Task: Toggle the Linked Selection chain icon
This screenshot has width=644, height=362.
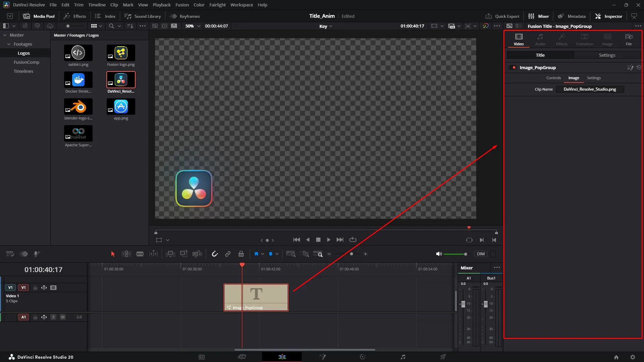Action: [x=228, y=254]
